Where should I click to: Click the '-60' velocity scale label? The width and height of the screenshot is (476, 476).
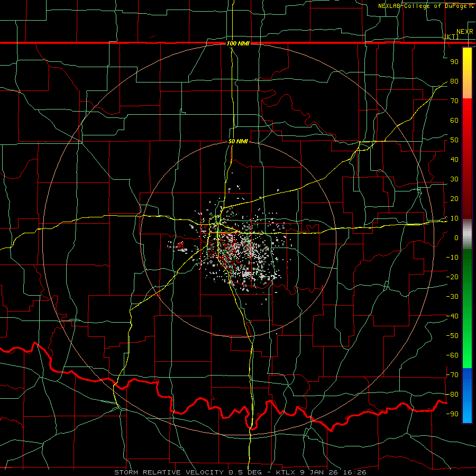452,355
